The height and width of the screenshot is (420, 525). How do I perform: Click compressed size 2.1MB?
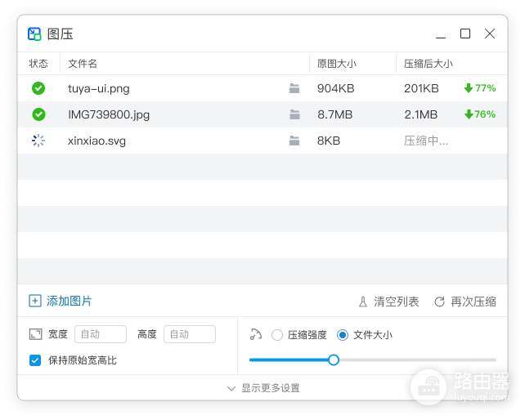[x=421, y=114]
